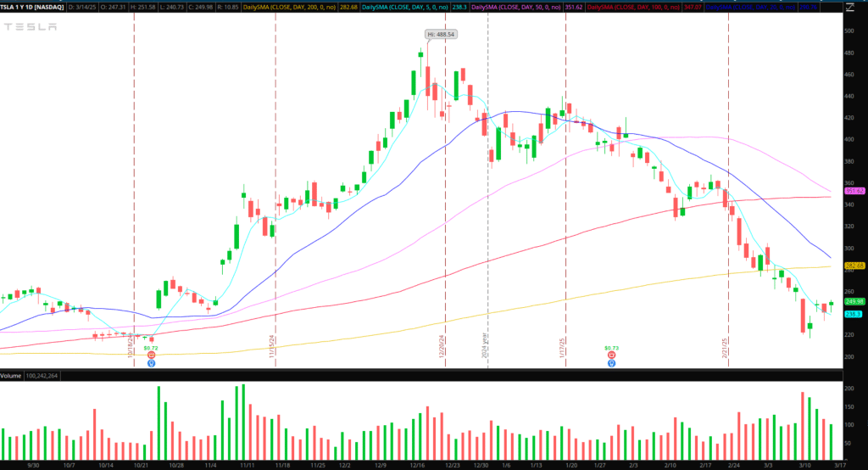Select the blue DailySMA 20 study label
The height and width of the screenshot is (470, 868).
[751, 7]
